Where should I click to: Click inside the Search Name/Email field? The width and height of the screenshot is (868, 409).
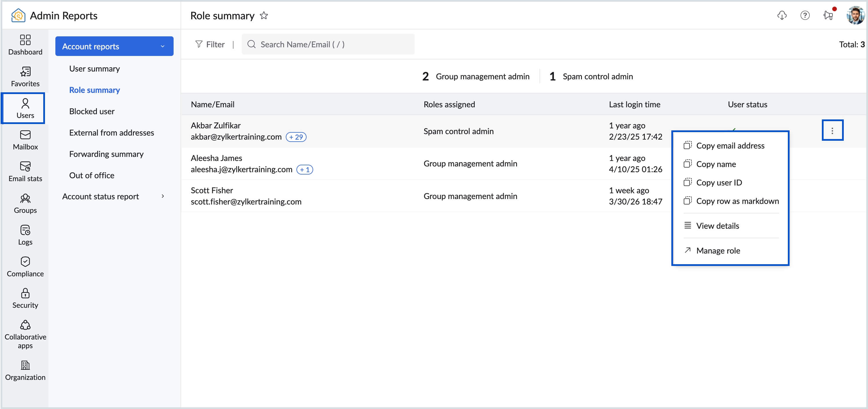328,44
